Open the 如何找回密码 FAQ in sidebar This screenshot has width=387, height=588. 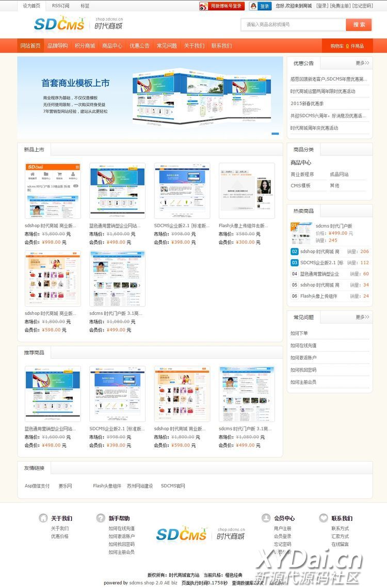(303, 370)
